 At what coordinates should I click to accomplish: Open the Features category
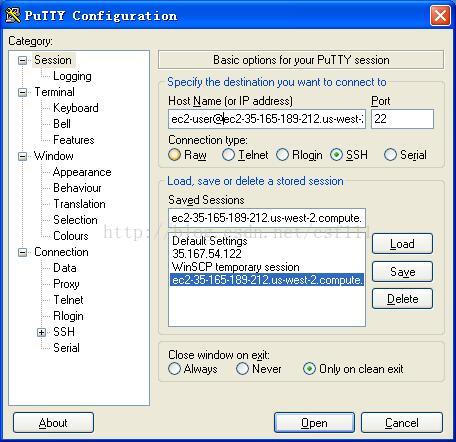(74, 140)
